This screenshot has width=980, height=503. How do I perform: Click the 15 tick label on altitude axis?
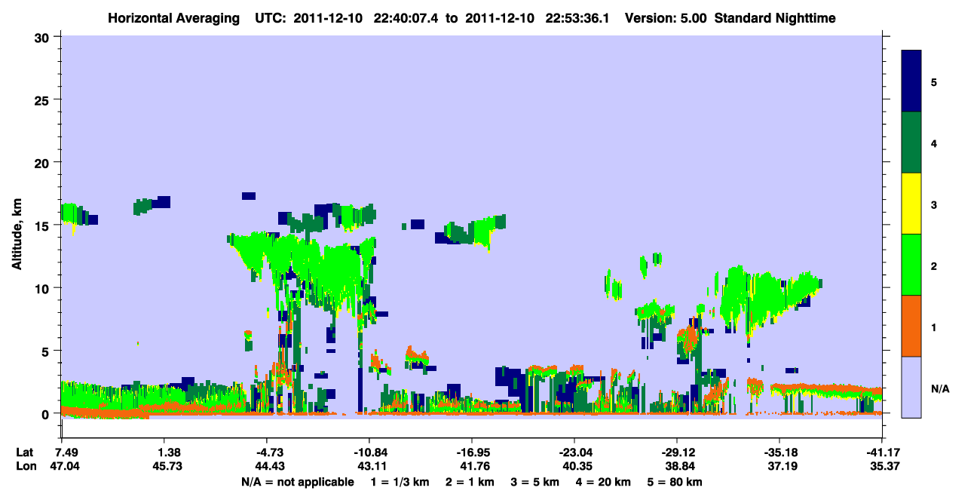click(44, 225)
